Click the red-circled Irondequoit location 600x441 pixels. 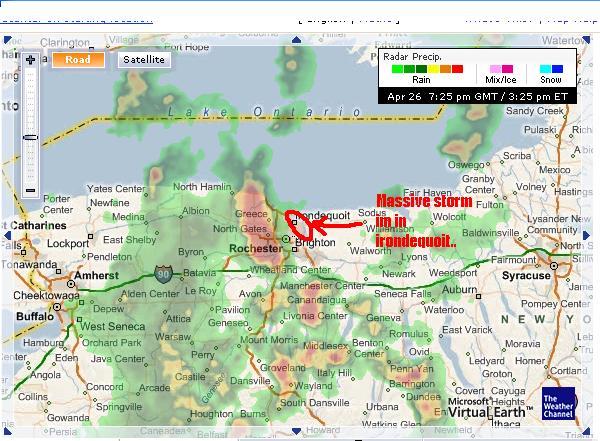tap(300, 223)
